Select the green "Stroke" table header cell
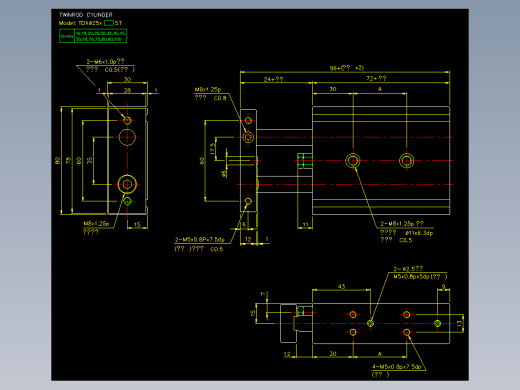520x390 pixels. coord(67,36)
